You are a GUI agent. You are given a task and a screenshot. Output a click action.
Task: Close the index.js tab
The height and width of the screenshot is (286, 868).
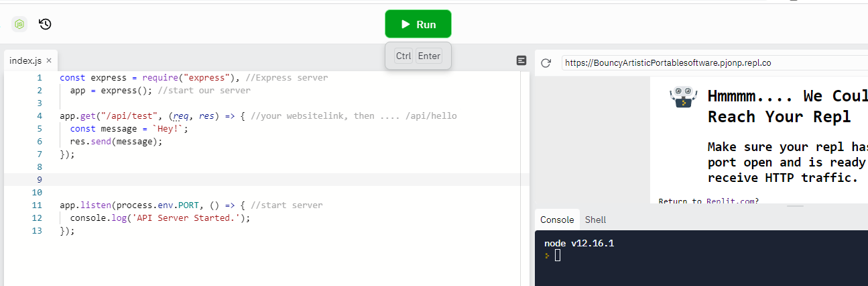point(49,60)
